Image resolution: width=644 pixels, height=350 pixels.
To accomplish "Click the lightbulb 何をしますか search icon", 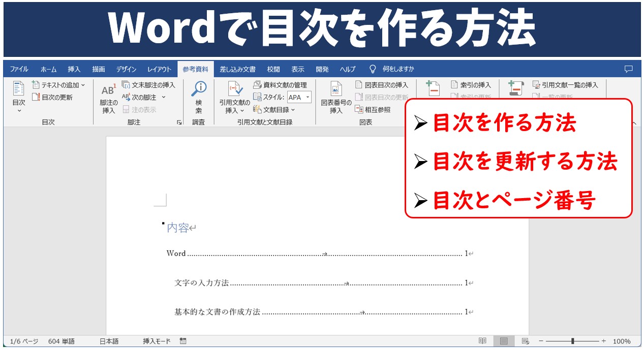I will 373,69.
